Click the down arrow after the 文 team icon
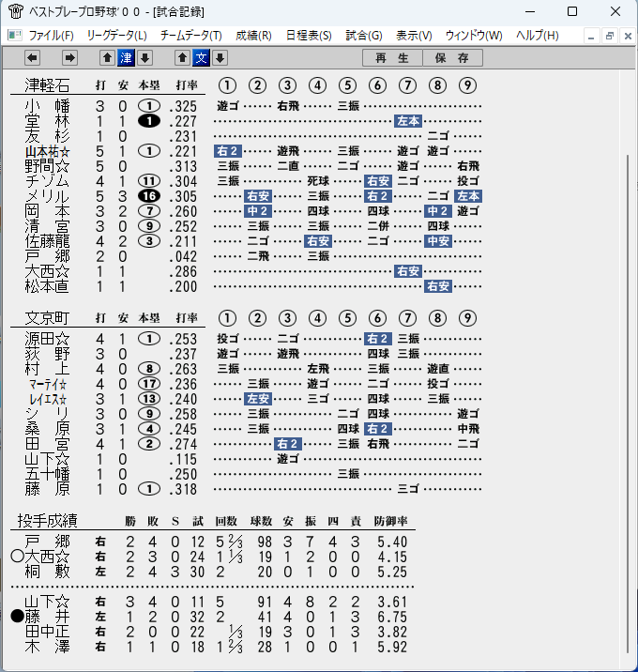Image resolution: width=638 pixels, height=672 pixels. coord(220,58)
